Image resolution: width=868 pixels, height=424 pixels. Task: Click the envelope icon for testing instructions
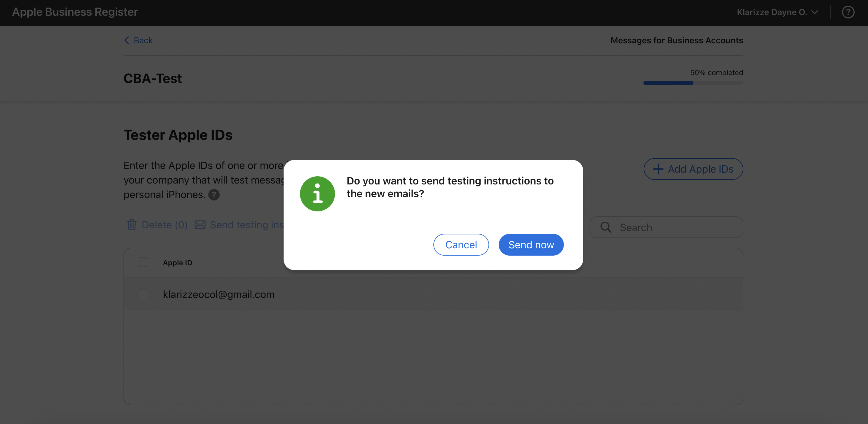(x=200, y=225)
